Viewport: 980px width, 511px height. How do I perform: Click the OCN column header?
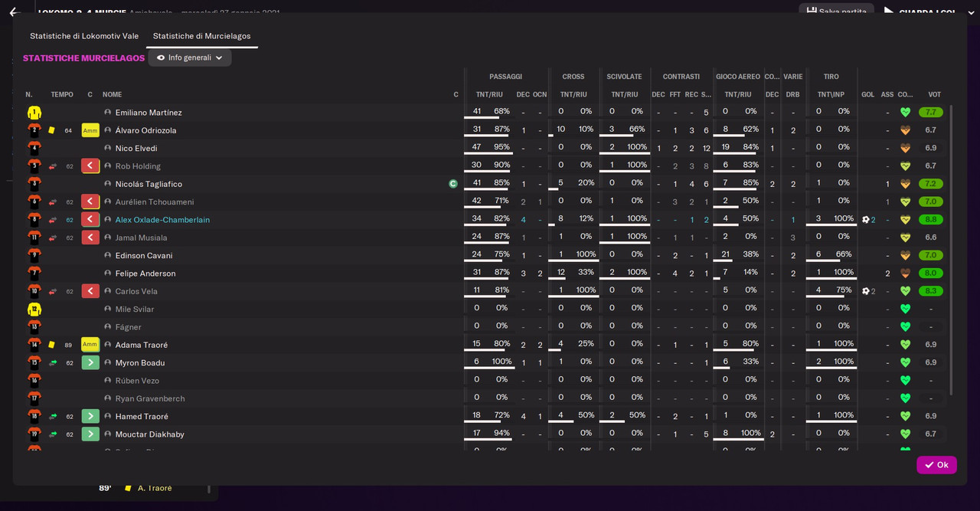coord(540,95)
